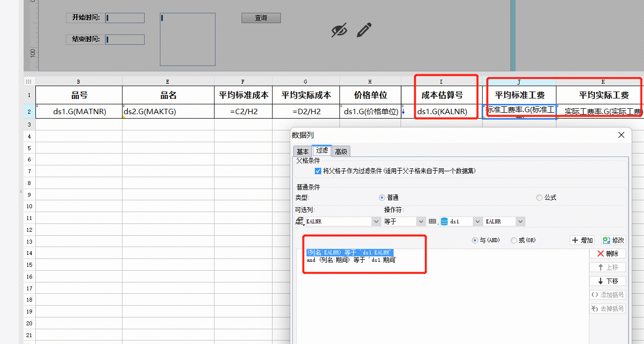The image size is (644, 344).
Task: Click the value type icon left of ds1
Action: [433, 222]
